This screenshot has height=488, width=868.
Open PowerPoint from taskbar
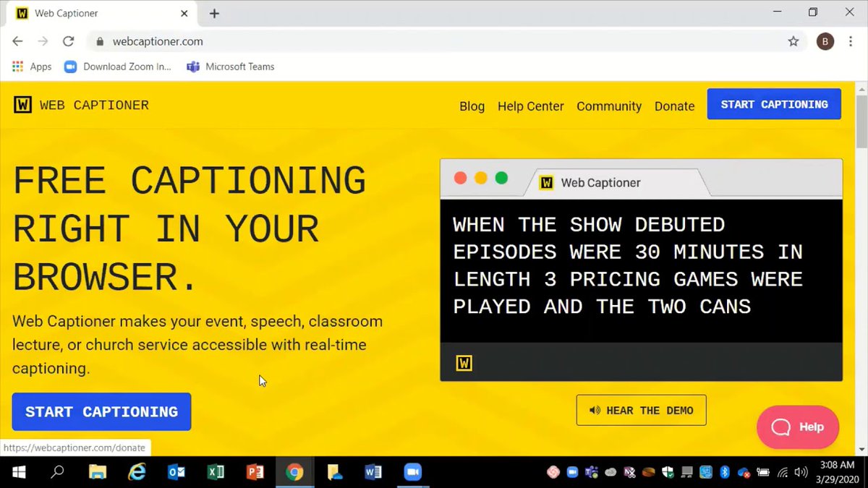tap(255, 472)
